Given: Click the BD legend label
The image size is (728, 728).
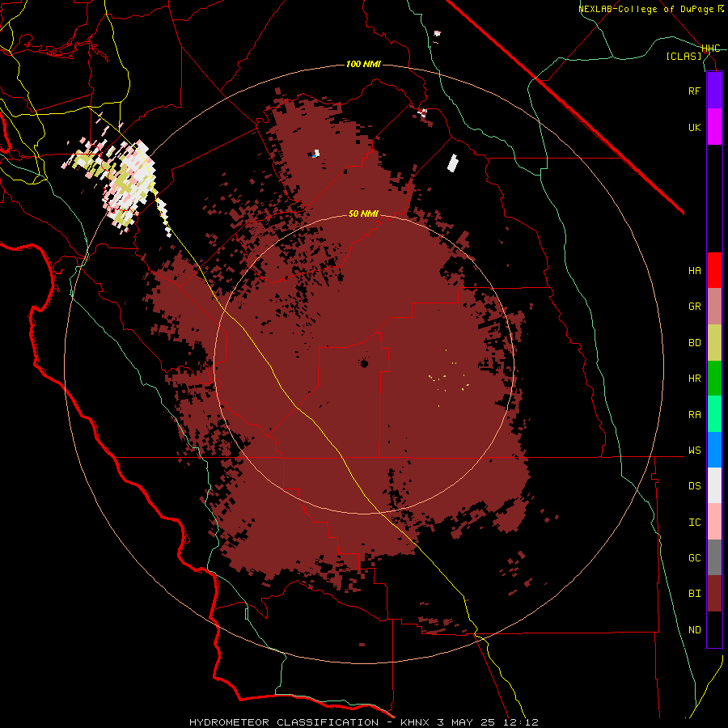Looking at the screenshot, I should [694, 343].
